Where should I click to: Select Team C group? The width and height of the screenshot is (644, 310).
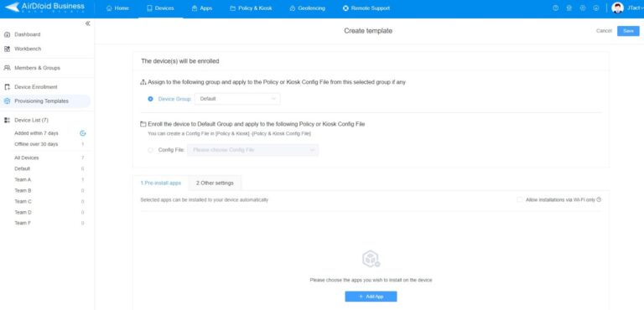click(x=23, y=202)
